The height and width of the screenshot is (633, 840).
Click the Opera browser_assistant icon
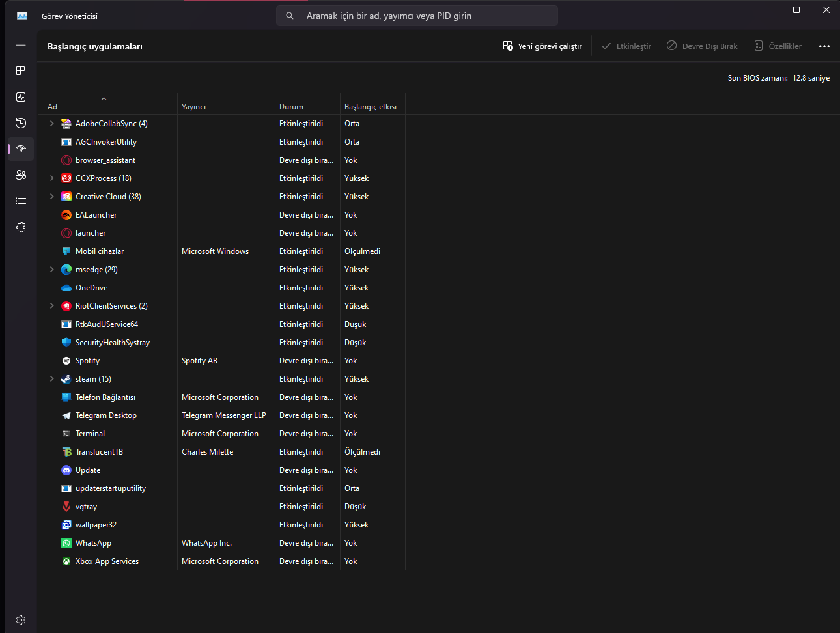click(x=66, y=160)
